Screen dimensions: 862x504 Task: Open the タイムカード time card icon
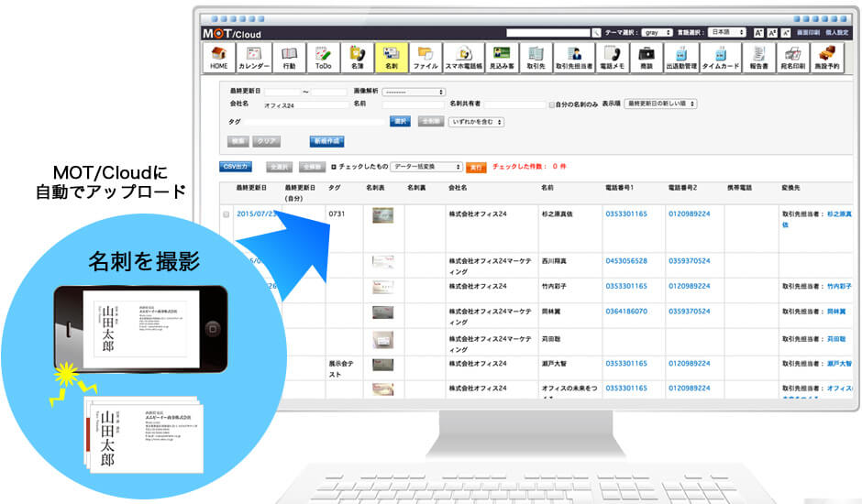721,57
